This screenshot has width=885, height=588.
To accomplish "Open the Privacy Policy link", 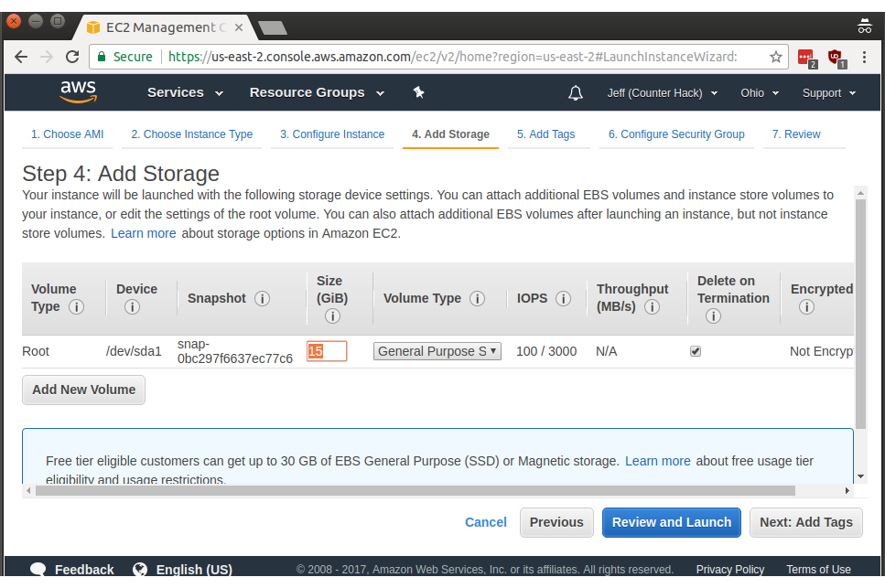I will coord(729,570).
